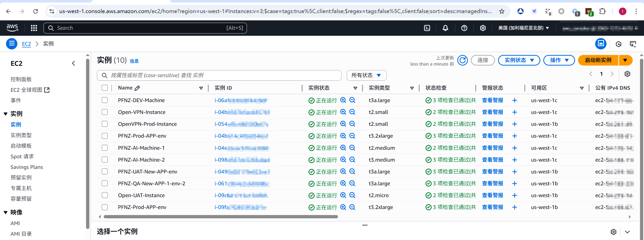Open Spot 请求 in the sidebar
This screenshot has width=644, height=240.
click(x=22, y=156)
